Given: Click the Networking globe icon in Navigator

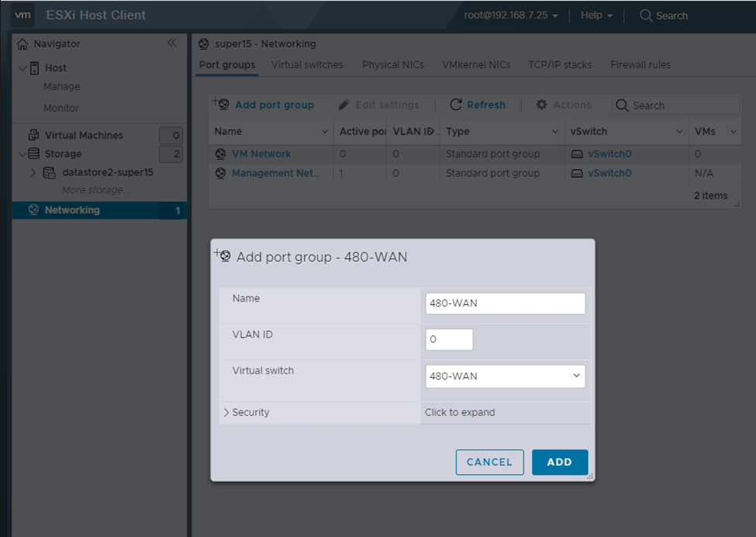Looking at the screenshot, I should pyautogui.click(x=33, y=210).
